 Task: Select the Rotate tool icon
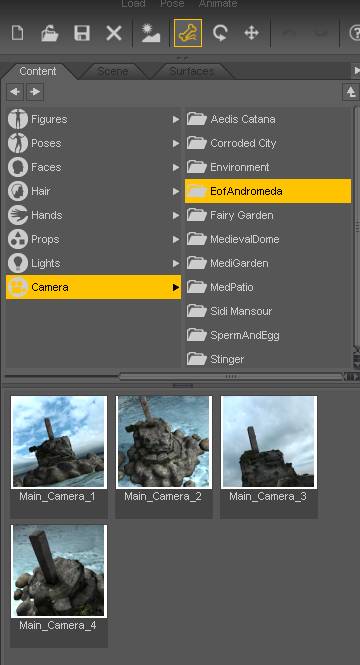[x=220, y=33]
